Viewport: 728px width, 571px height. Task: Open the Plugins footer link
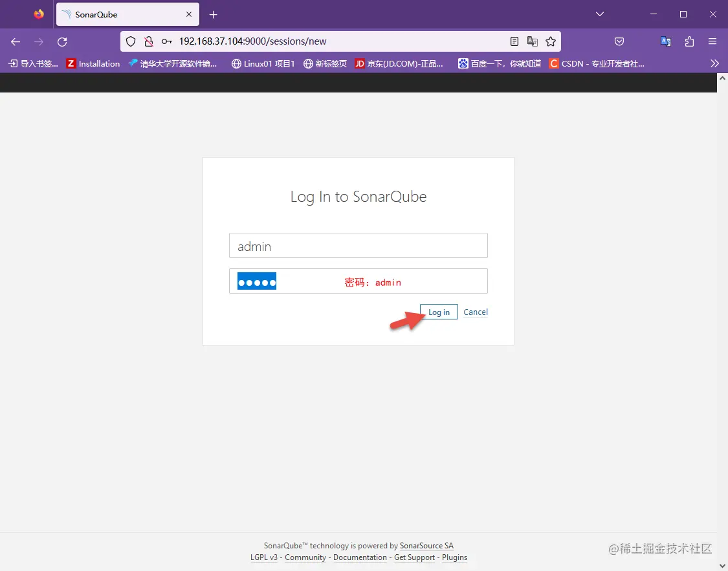coord(454,557)
